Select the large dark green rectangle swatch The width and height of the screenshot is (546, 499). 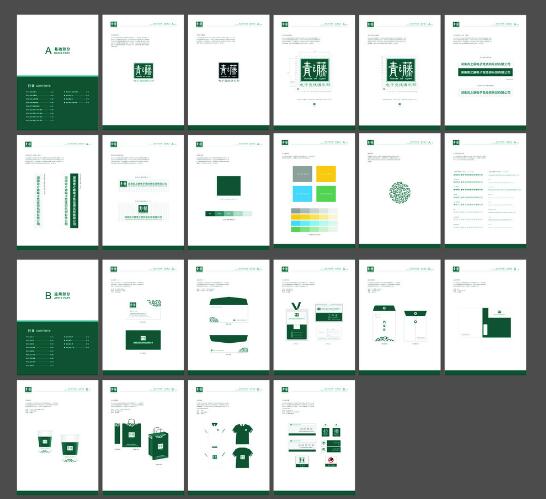point(229,186)
